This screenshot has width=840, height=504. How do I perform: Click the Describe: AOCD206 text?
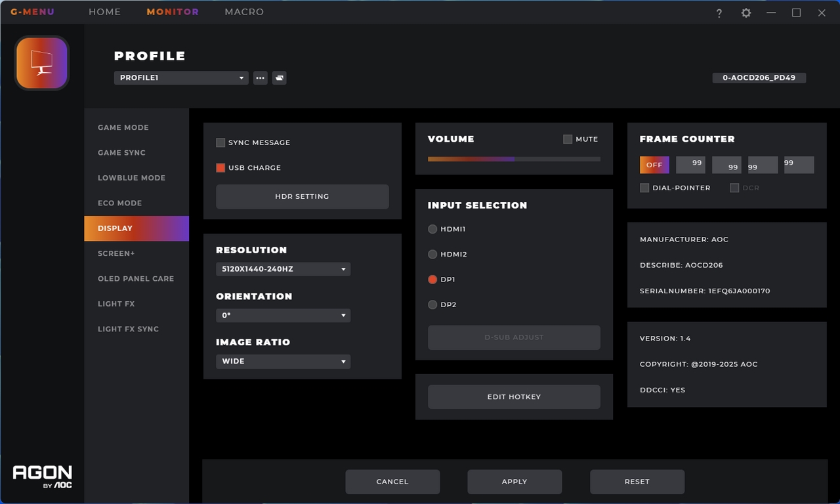[681, 265]
